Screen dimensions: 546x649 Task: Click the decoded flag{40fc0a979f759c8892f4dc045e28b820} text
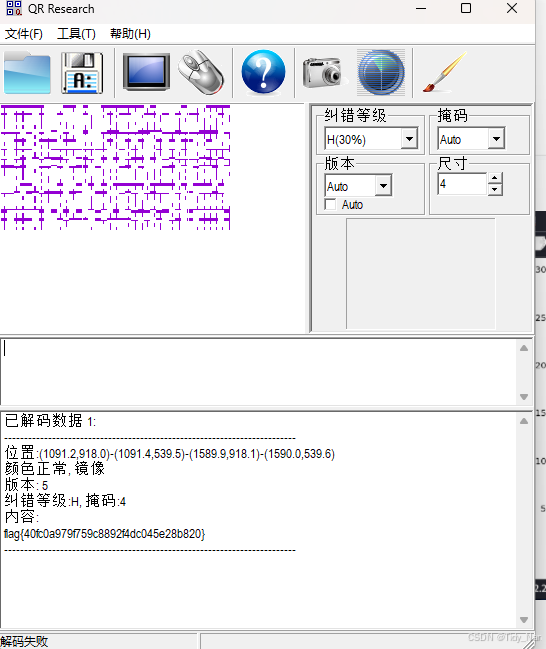coord(105,534)
